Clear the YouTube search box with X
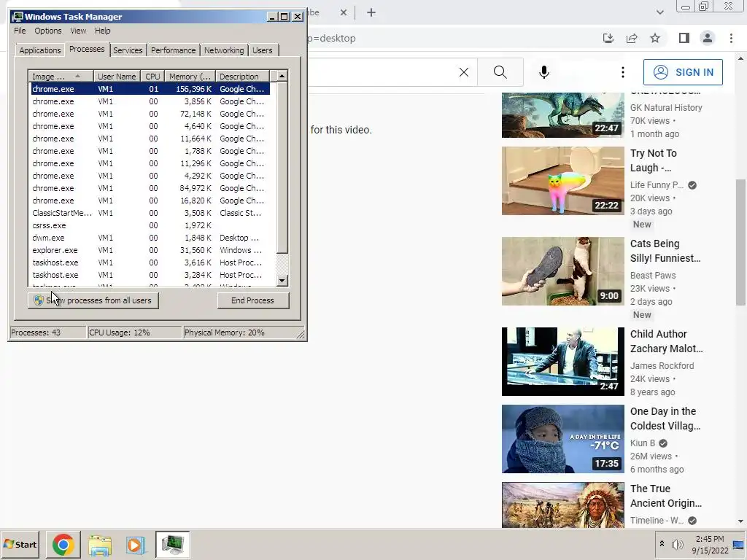The height and width of the screenshot is (560, 747). [x=463, y=72]
